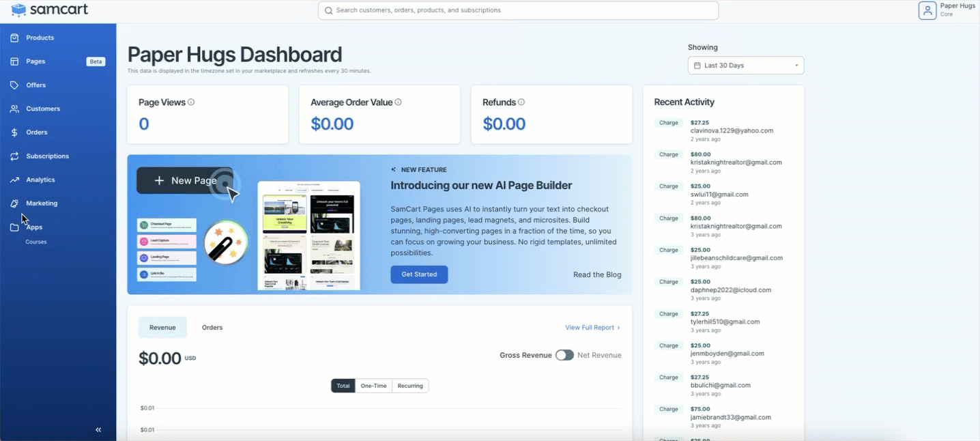
Task: Click Page Views info icon
Action: tap(191, 102)
